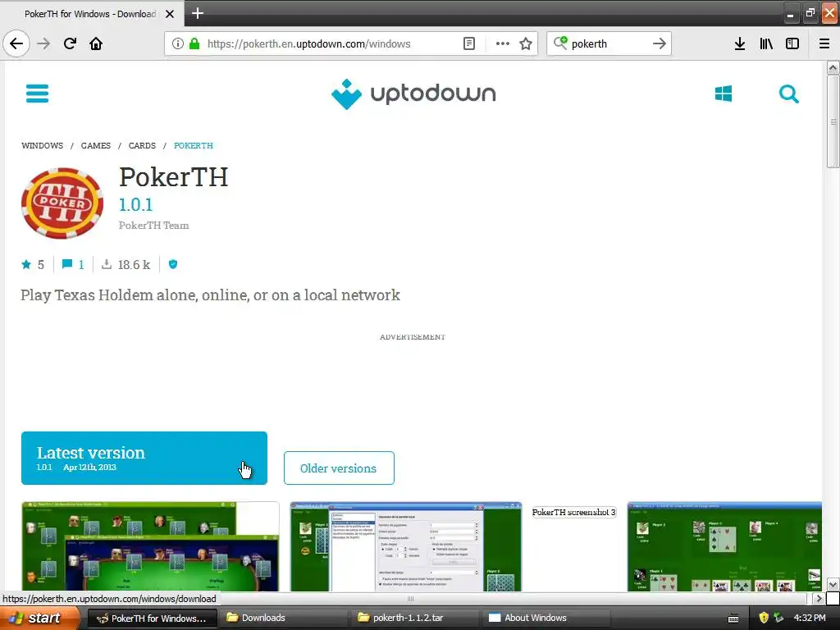The image size is (840, 630).
Task: Open the Firefox downloads panel
Action: (x=740, y=44)
